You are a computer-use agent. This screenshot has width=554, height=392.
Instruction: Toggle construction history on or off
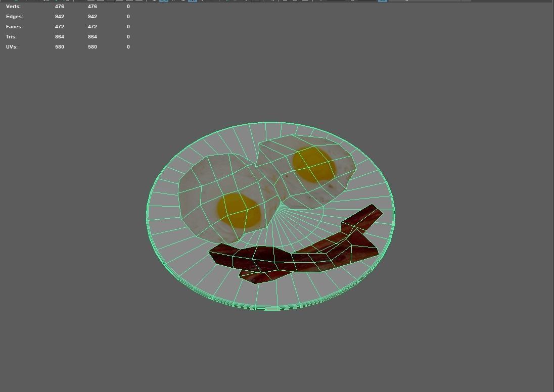(x=227, y=2)
